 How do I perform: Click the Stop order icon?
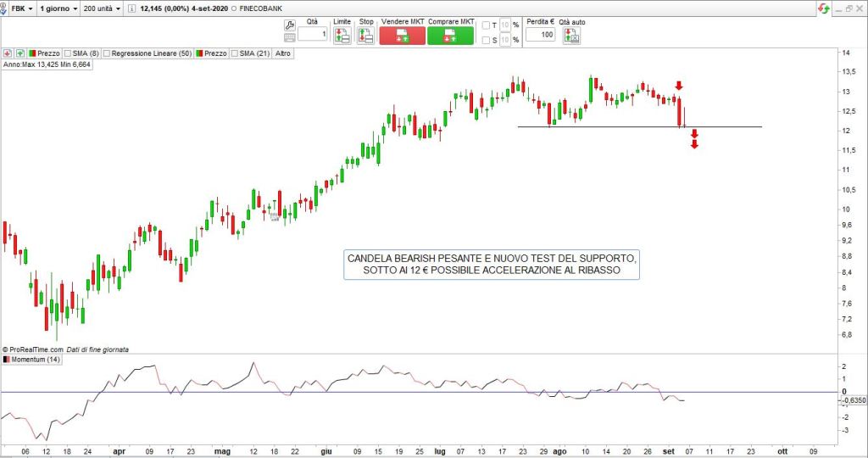(x=365, y=36)
